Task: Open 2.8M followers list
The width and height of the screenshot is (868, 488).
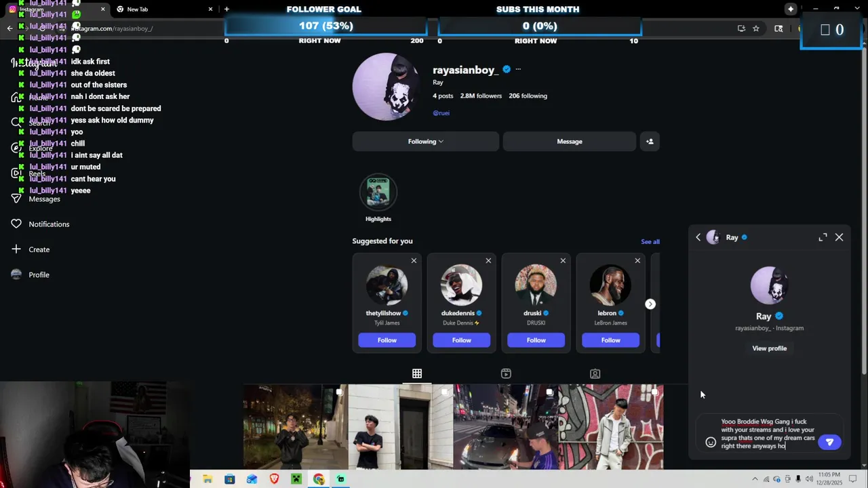Action: click(481, 96)
